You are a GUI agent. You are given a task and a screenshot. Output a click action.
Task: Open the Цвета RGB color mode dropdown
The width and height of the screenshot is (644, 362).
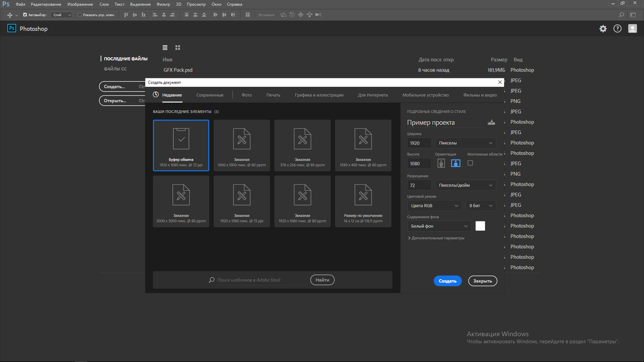435,205
